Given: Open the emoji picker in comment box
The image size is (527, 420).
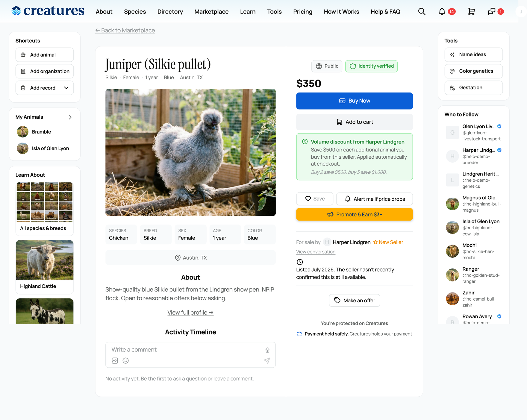Looking at the screenshot, I should point(126,360).
